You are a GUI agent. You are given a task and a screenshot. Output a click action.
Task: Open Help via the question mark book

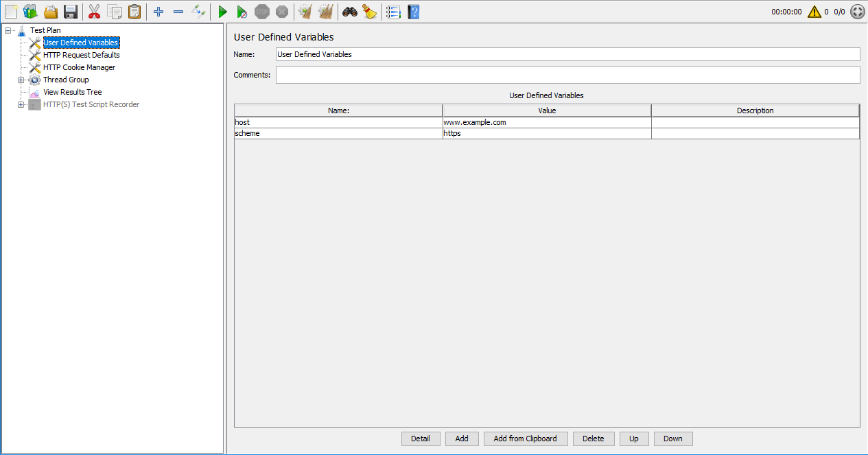[413, 12]
